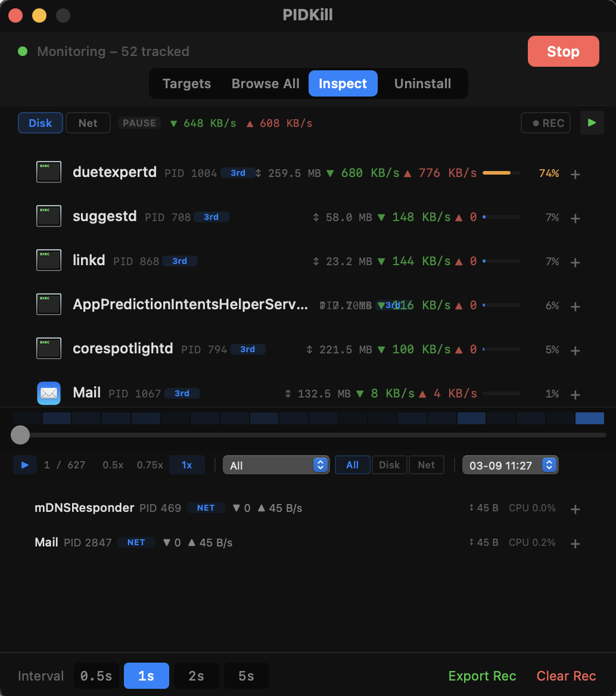Viewport: 616px width, 696px height.
Task: Set playback speed to 0.75x
Action: 150,465
